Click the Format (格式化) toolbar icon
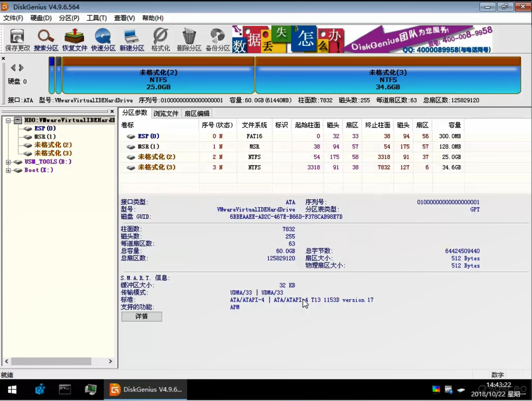532x401 pixels. tap(160, 40)
